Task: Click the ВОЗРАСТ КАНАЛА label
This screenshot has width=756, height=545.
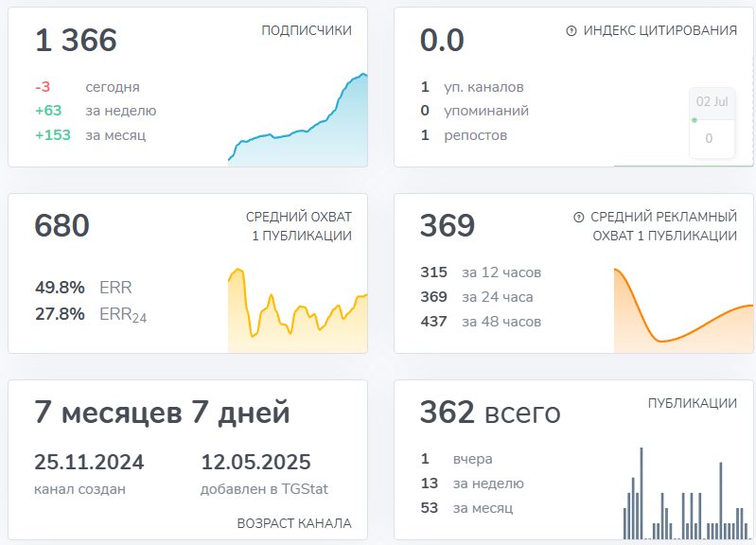Action: (x=294, y=523)
